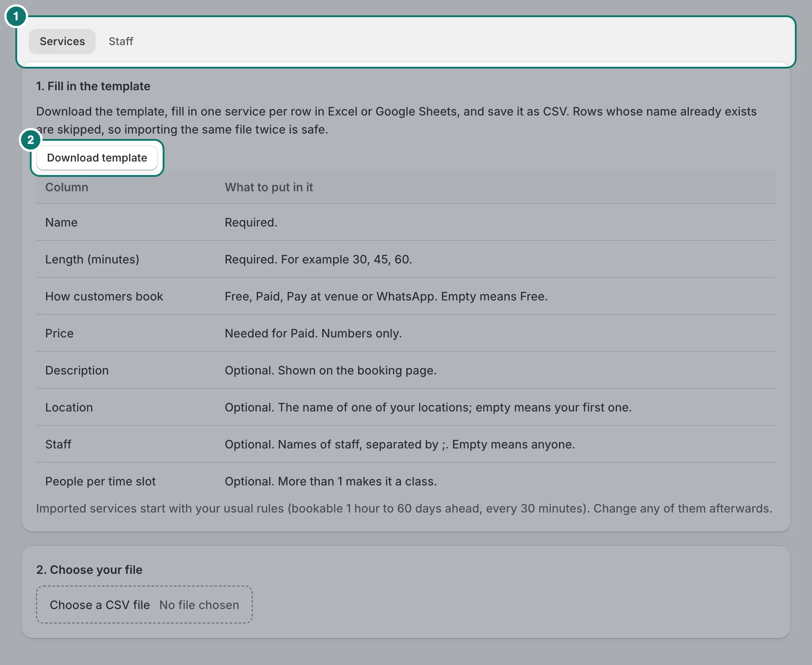Click the '2. Choose your file' heading
The height and width of the screenshot is (665, 812).
89,570
